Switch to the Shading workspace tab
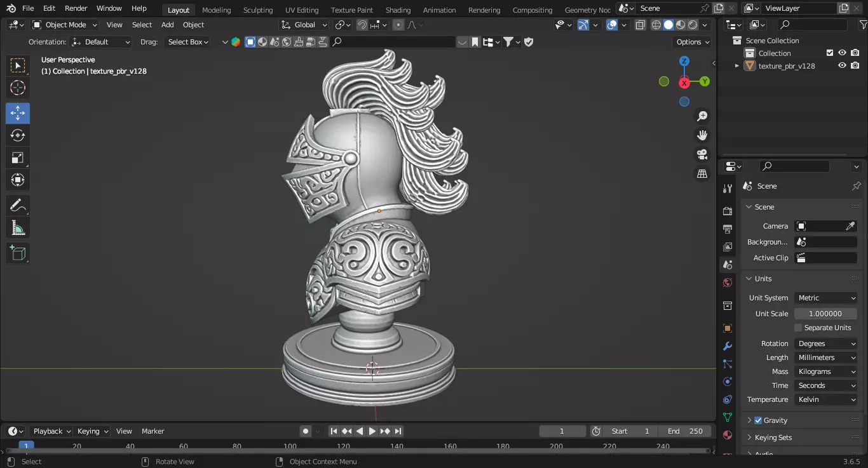Screen dimensions: 868x468 (398, 10)
